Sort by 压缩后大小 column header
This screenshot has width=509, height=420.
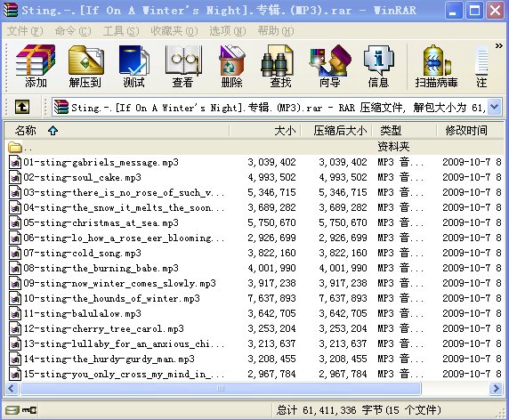click(x=336, y=131)
